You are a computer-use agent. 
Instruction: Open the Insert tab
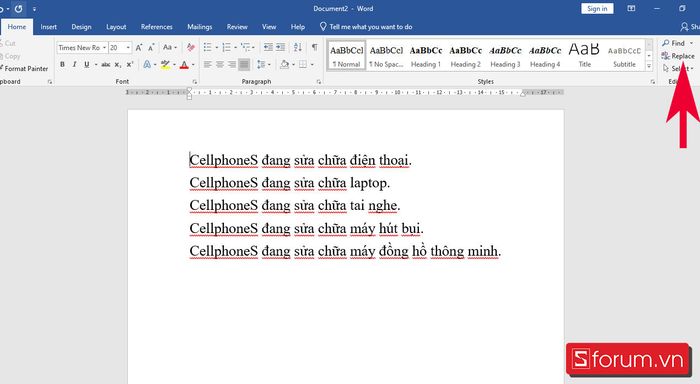tap(49, 27)
